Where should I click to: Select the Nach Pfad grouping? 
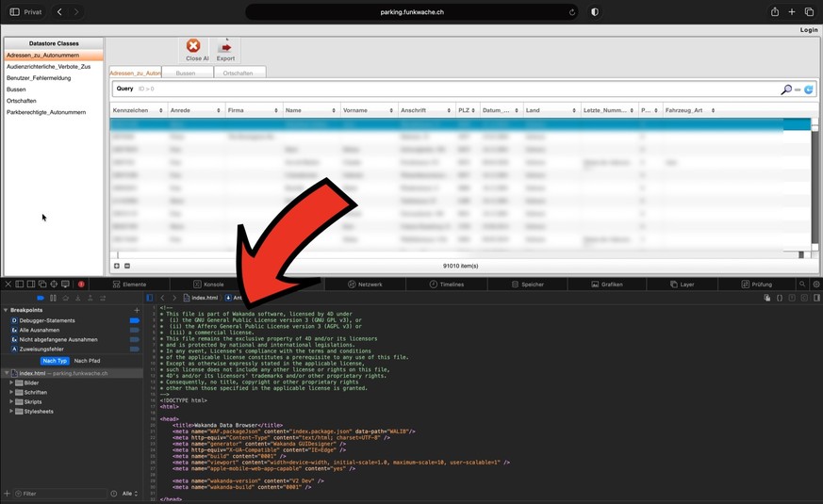(x=87, y=361)
